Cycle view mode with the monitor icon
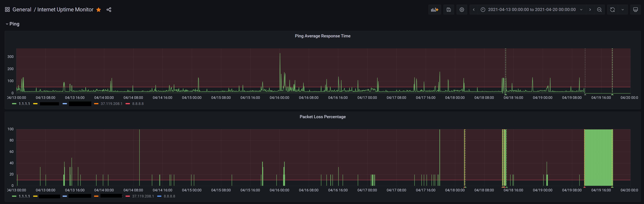 coord(635,9)
